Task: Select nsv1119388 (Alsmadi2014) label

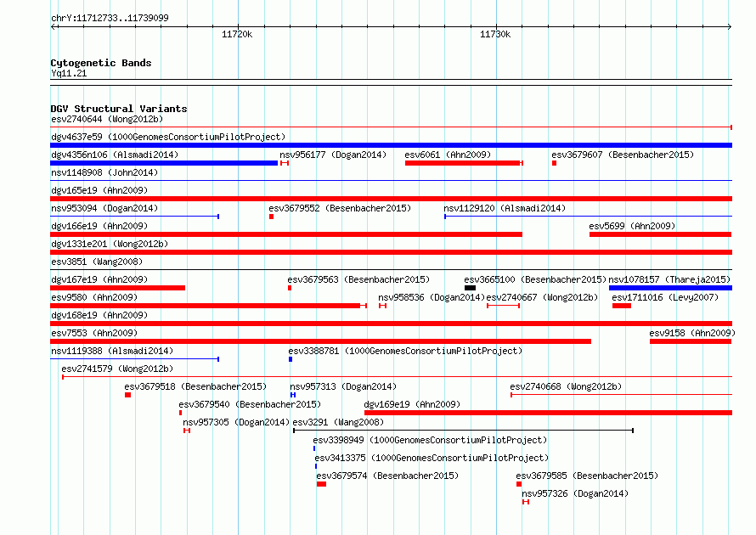Action: 112,351
